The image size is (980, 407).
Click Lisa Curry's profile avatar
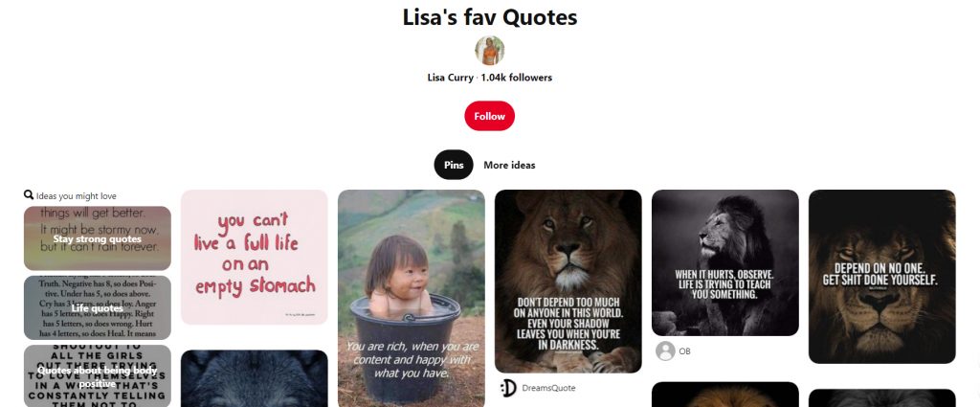(489, 51)
